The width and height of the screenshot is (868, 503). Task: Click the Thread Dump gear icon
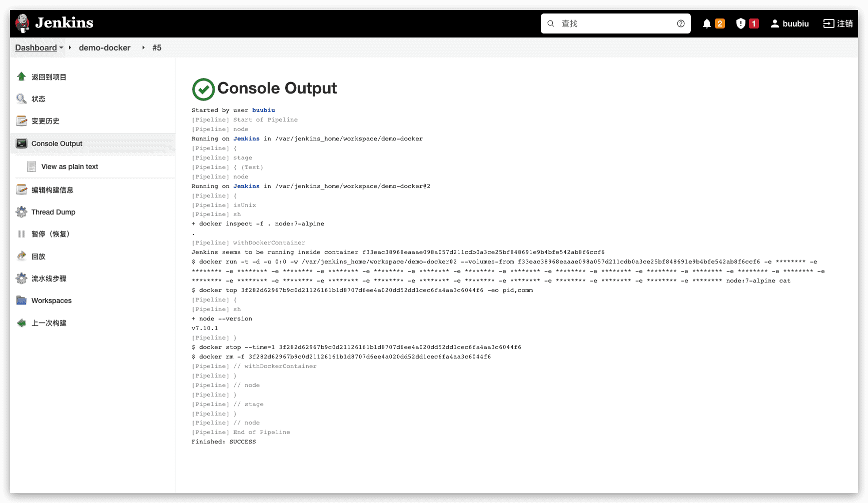22,212
